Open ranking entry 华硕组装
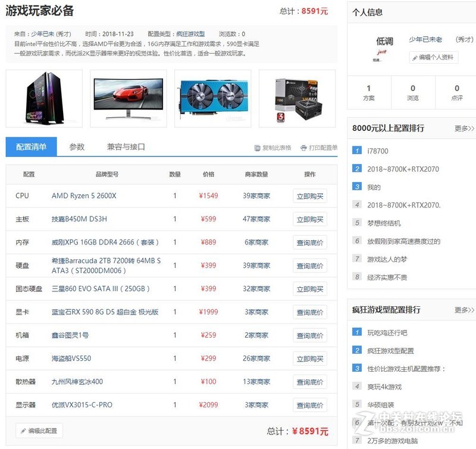The height and width of the screenshot is (449, 476). pos(381,405)
